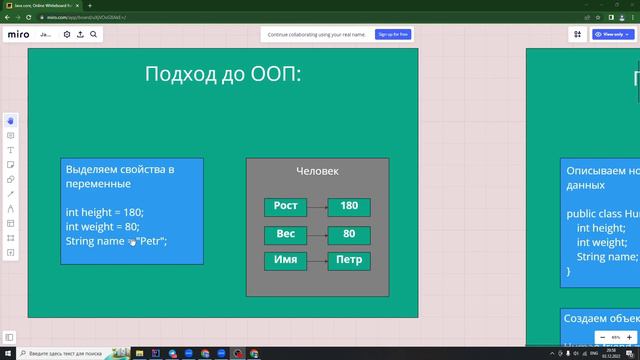640x360 pixels.
Task: Open the Windows Start menu
Action: [x=8, y=353]
